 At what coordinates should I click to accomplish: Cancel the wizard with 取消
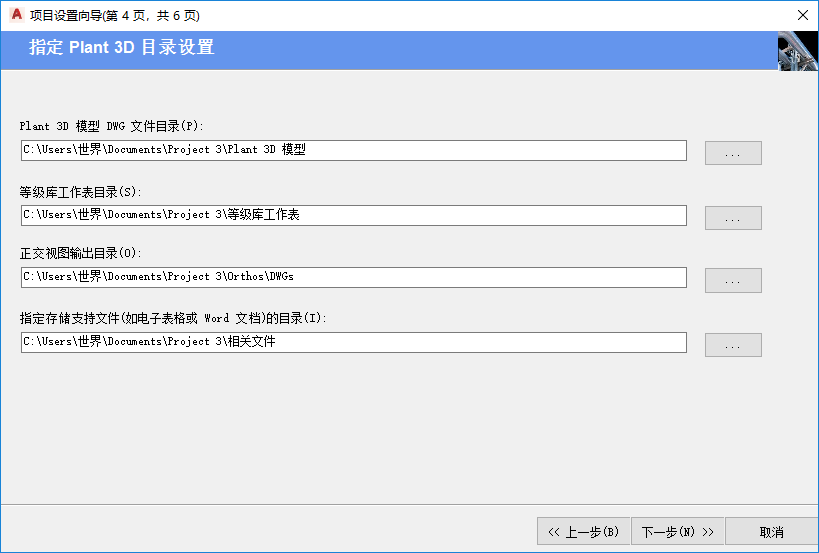coord(771,532)
